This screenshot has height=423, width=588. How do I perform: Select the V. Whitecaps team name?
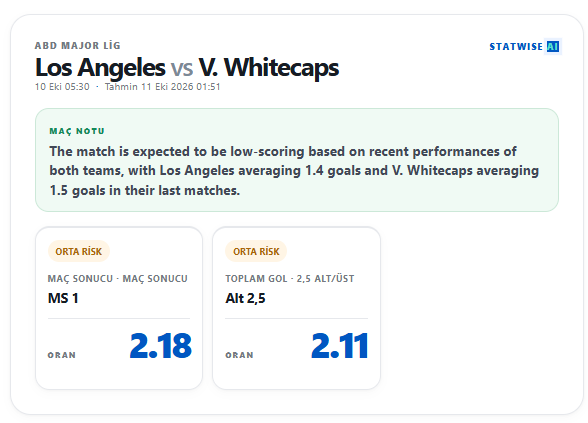click(x=269, y=68)
